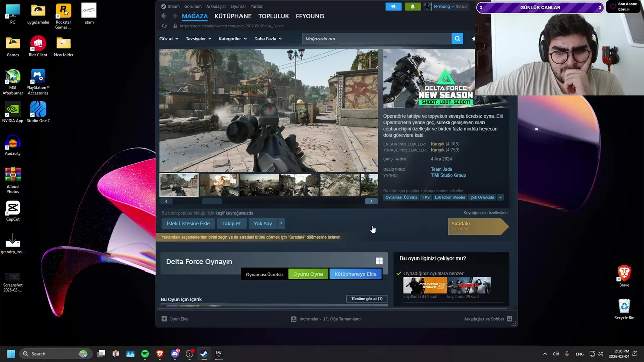Screen dimensions: 644x362
Task: Switch to the KÜTÜPHANE tab
Action: (233, 16)
